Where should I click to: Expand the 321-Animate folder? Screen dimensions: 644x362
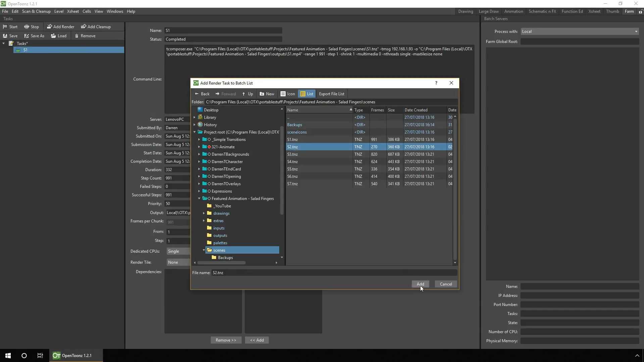199,147
